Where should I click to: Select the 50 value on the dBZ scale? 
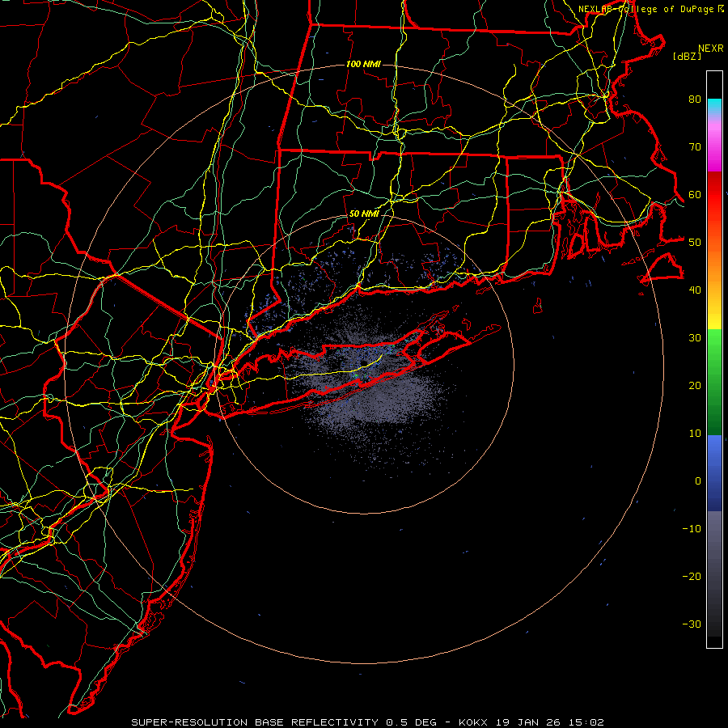695,243
